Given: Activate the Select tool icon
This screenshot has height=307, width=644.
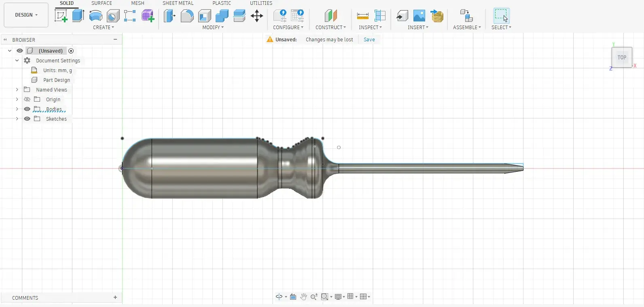Looking at the screenshot, I should click(x=501, y=16).
